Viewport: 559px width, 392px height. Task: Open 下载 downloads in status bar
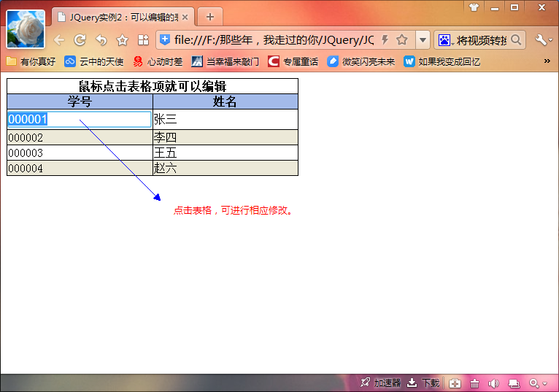(423, 383)
